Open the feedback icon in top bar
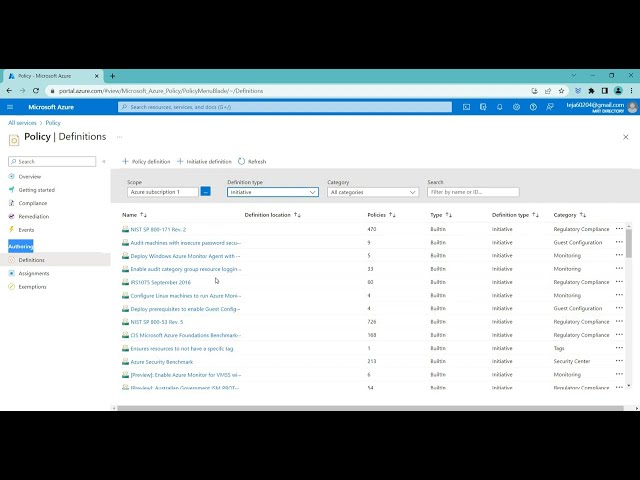This screenshot has height=480, width=640. (x=550, y=107)
